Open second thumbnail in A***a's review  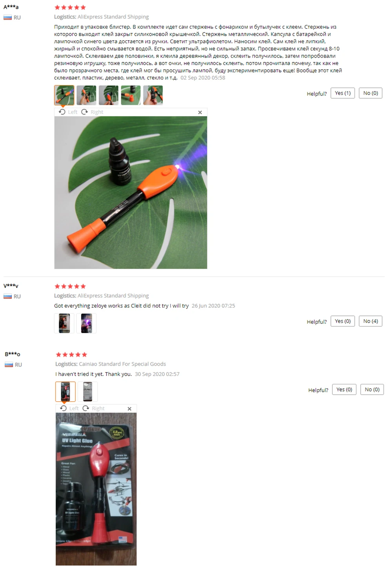coord(86,95)
